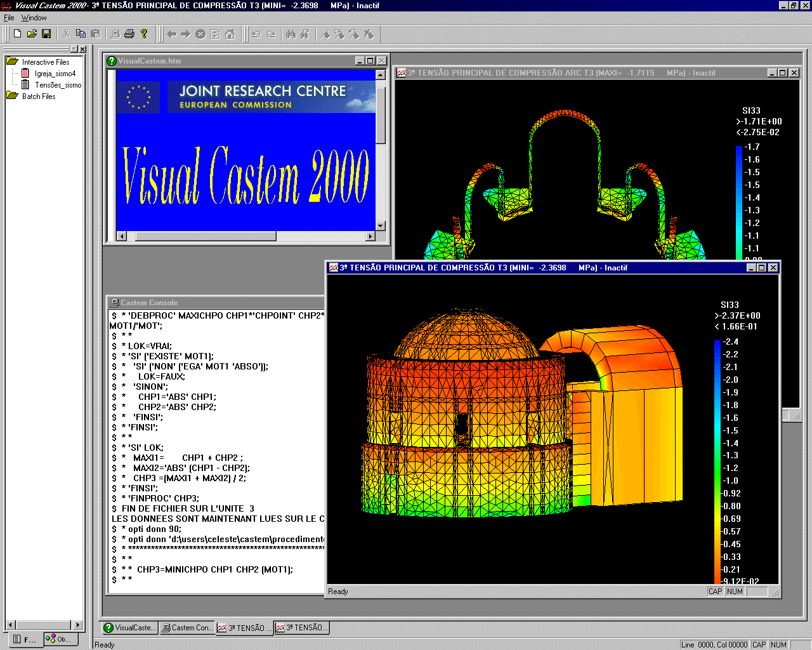The width and height of the screenshot is (812, 650).
Task: Save using the floppy disk icon
Action: pyautogui.click(x=46, y=34)
